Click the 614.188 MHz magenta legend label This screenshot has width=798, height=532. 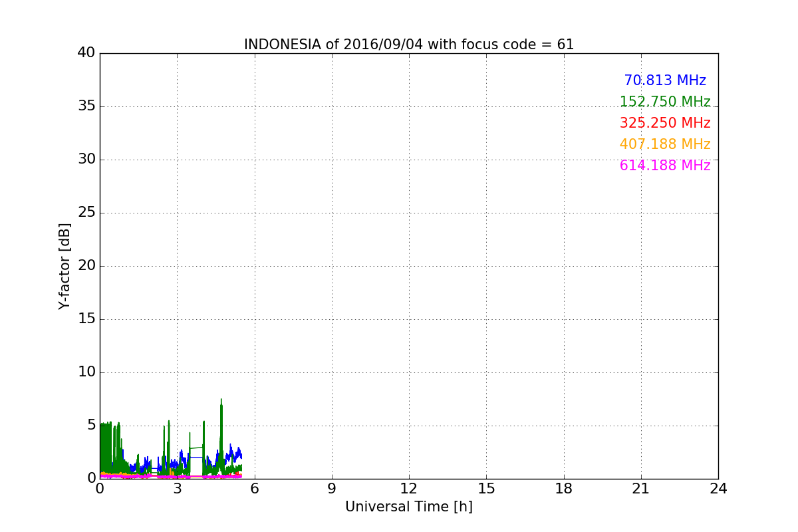(665, 166)
